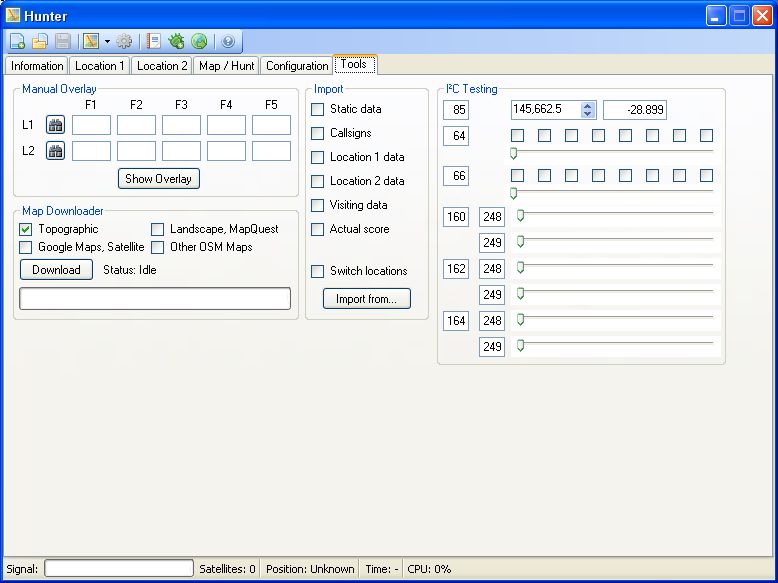Viewport: 778px width, 583px height.
Task: Click the L1 F1 overlay input field
Action: coord(91,125)
